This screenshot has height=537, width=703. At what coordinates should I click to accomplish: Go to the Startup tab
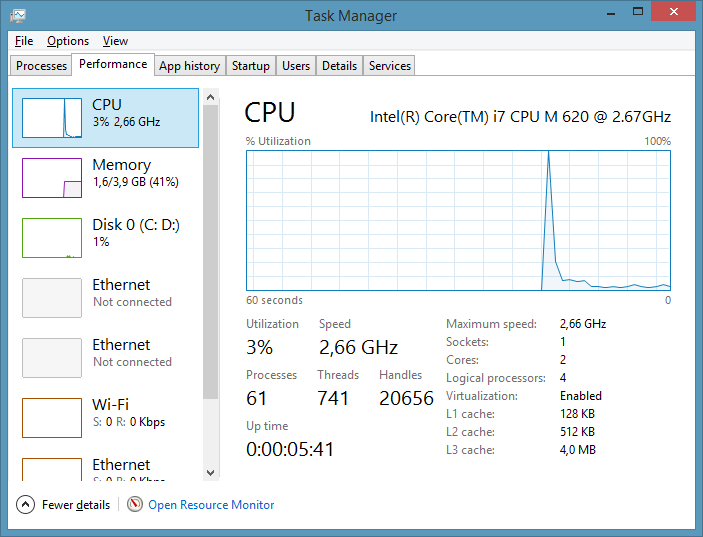[250, 66]
